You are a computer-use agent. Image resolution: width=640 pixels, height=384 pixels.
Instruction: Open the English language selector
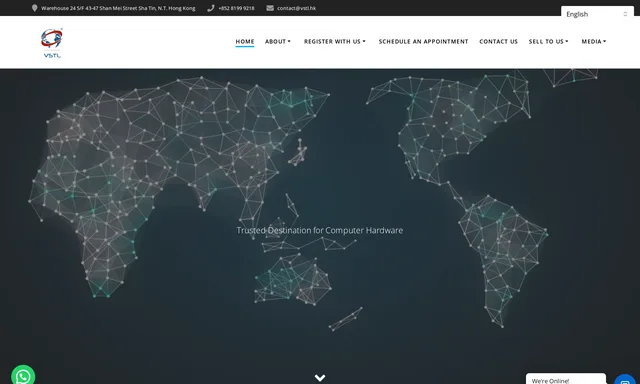597,14
